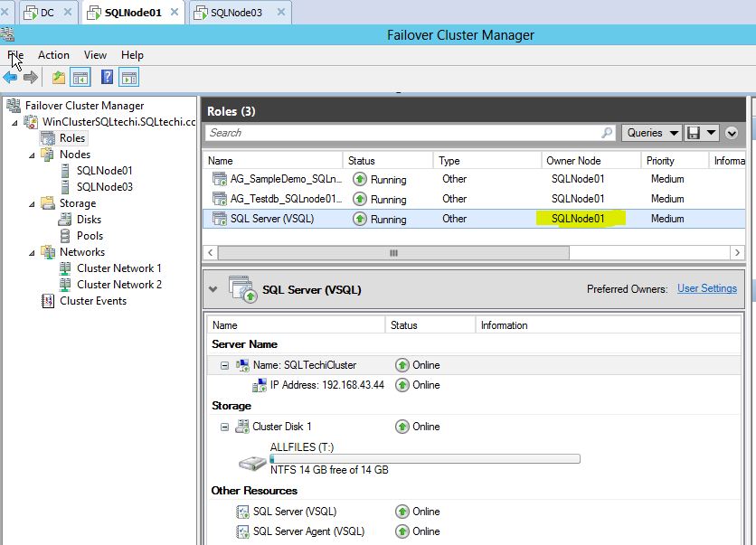The image size is (756, 545).
Task: Sort roles by the Priority column header
Action: click(675, 161)
